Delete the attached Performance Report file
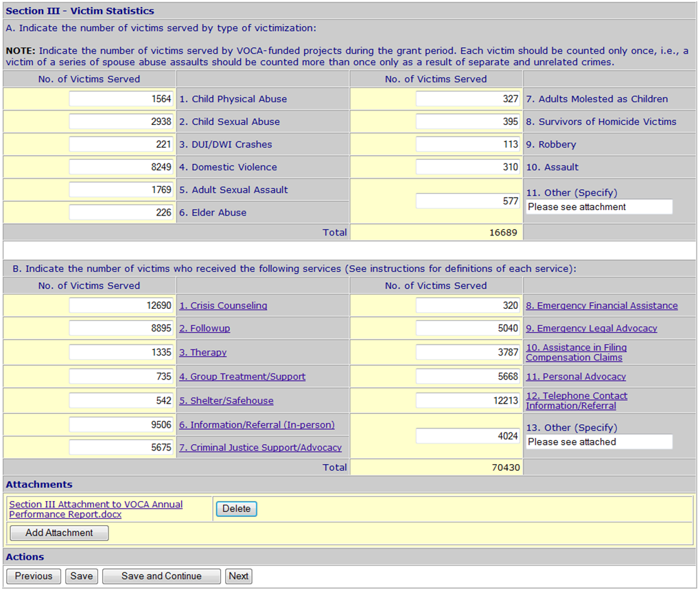This screenshot has width=700, height=589. [237, 509]
